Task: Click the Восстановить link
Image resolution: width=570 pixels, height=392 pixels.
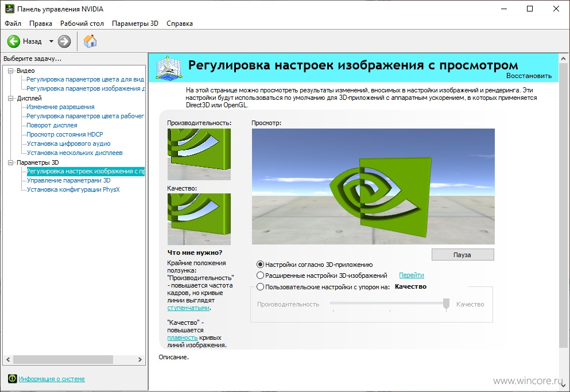Action: coord(529,76)
